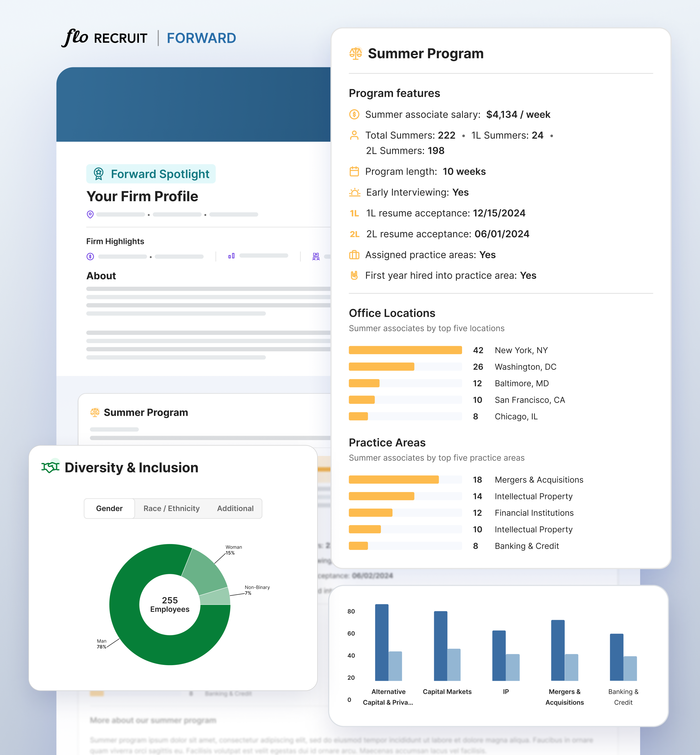Click the person icon beside Total Summers
This screenshot has height=755, width=700.
coord(355,135)
